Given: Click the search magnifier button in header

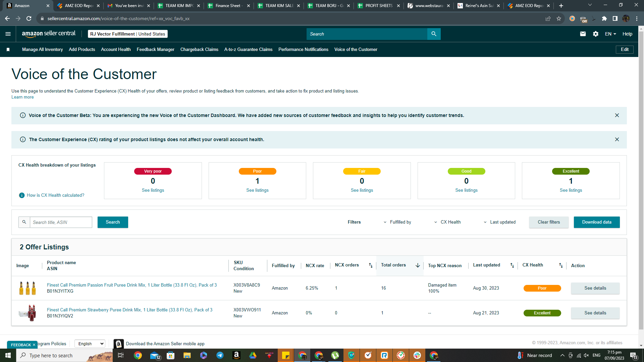Looking at the screenshot, I should (x=434, y=34).
